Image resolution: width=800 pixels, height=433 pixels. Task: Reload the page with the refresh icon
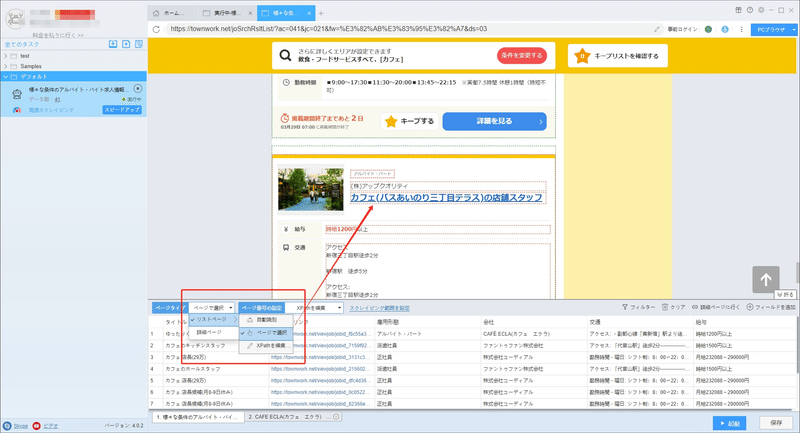click(156, 29)
